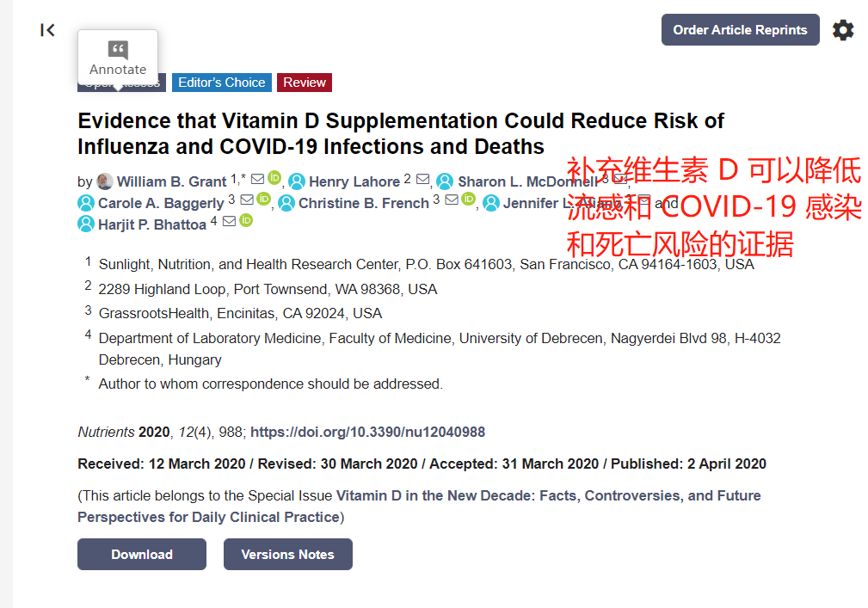The width and height of the screenshot is (868, 608).
Task: Open author name Christine B. French
Action: coord(363,203)
